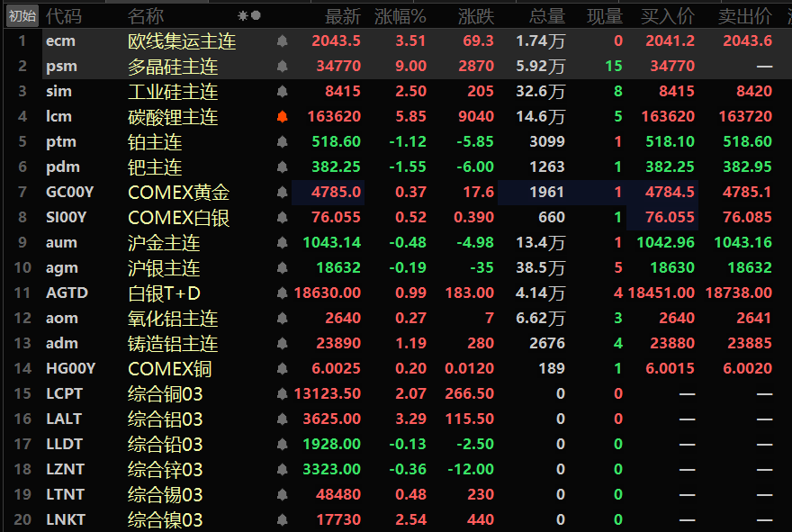
Task: Click the alert bell for 沪金主连
Action: (283, 242)
